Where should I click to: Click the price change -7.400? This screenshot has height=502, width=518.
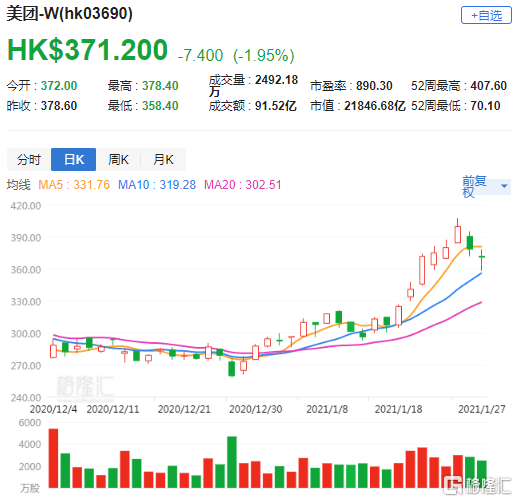click(200, 55)
